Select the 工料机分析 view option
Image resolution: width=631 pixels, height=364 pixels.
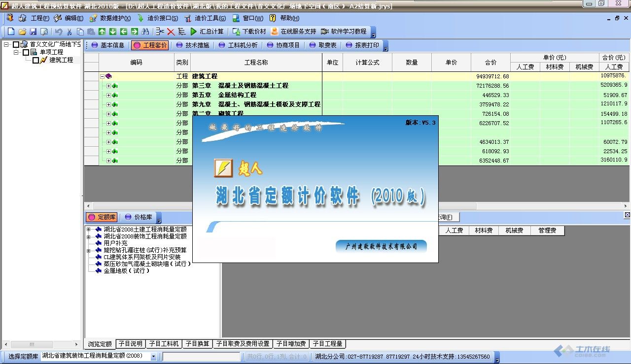(238, 45)
